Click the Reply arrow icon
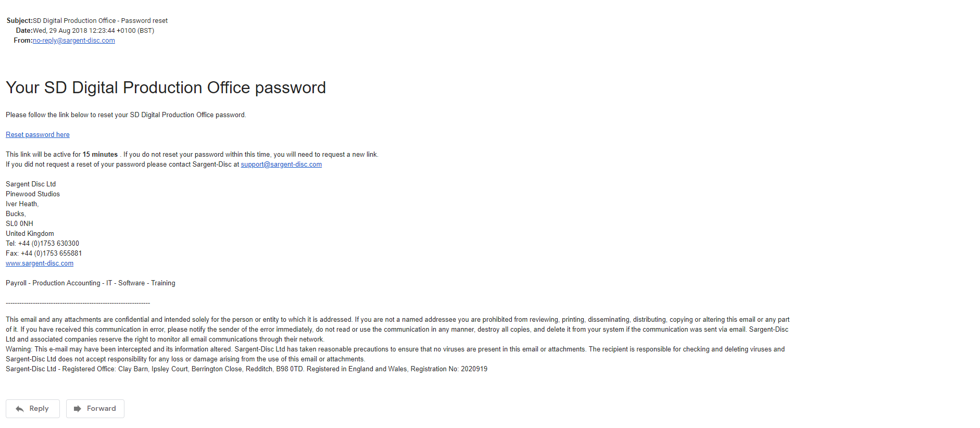Screen dimensions: 980x428 pos(20,409)
